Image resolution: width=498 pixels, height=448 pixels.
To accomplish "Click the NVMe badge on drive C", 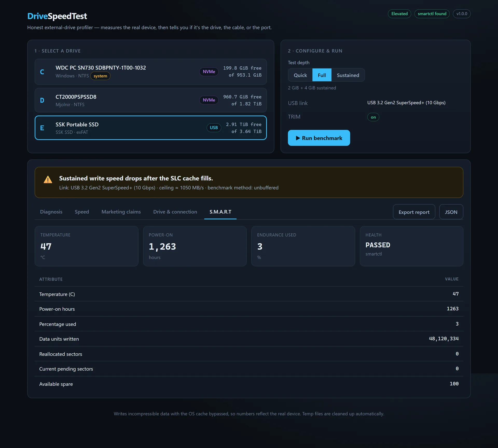I will coord(209,72).
